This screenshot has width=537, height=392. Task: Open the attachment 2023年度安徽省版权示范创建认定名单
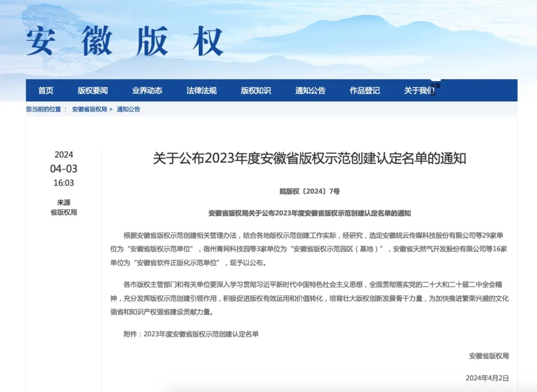pyautogui.click(x=201, y=334)
